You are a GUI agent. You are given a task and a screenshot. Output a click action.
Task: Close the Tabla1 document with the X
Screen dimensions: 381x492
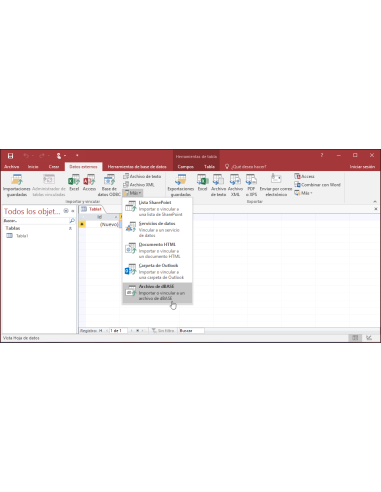coord(376,209)
